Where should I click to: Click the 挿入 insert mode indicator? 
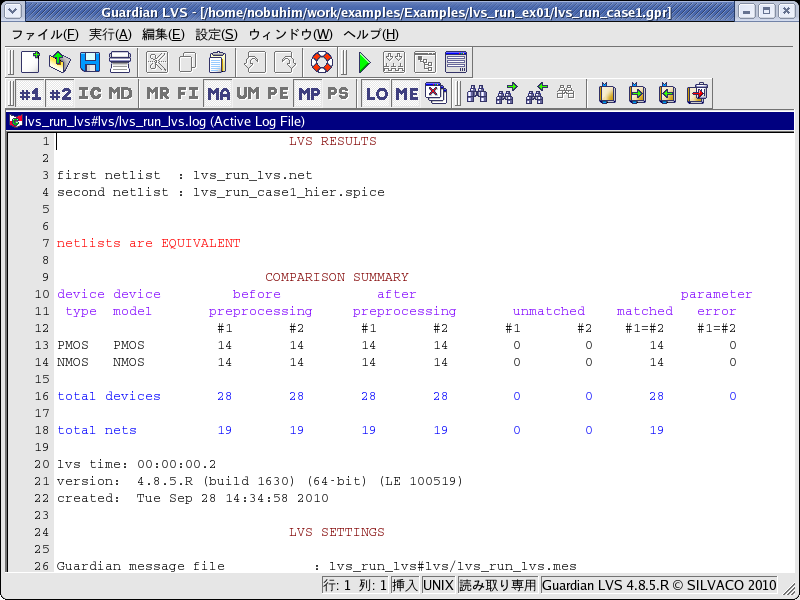point(406,585)
